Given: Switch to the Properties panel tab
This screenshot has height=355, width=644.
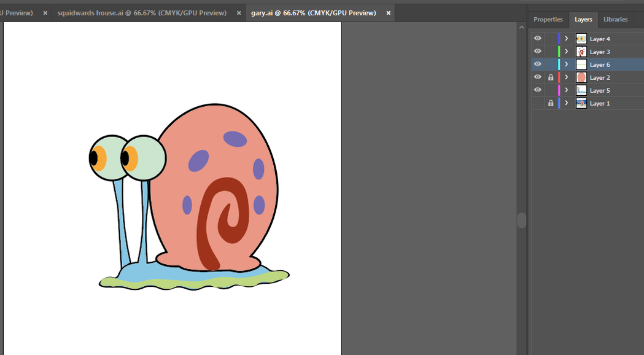Looking at the screenshot, I should (x=548, y=19).
